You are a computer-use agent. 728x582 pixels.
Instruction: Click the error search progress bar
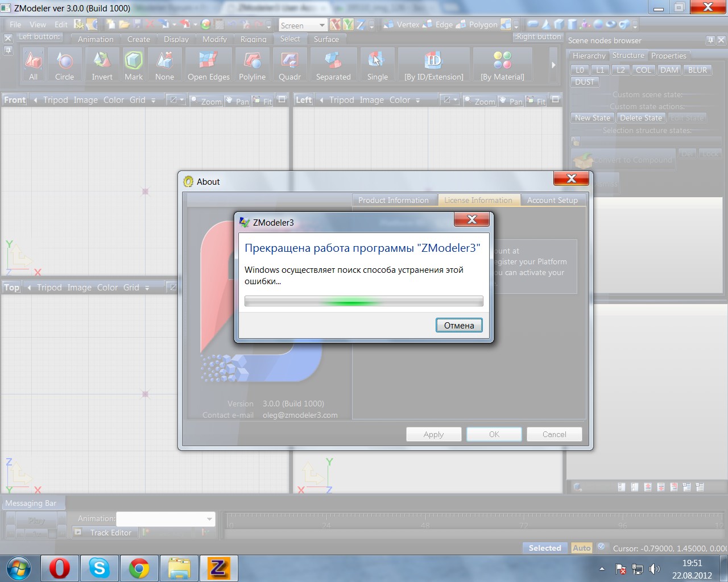click(364, 301)
